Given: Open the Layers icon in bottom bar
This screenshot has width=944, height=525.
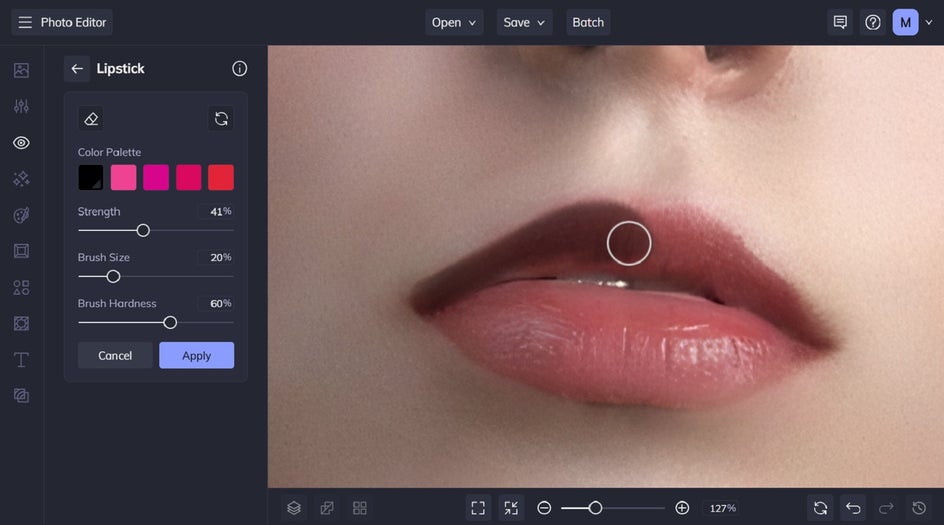Looking at the screenshot, I should coord(294,508).
